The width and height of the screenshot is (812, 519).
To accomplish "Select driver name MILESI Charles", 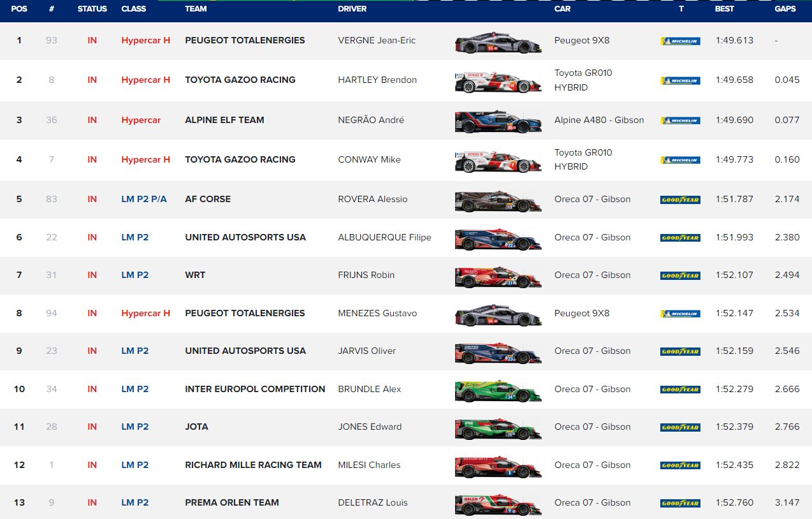I will 369,465.
